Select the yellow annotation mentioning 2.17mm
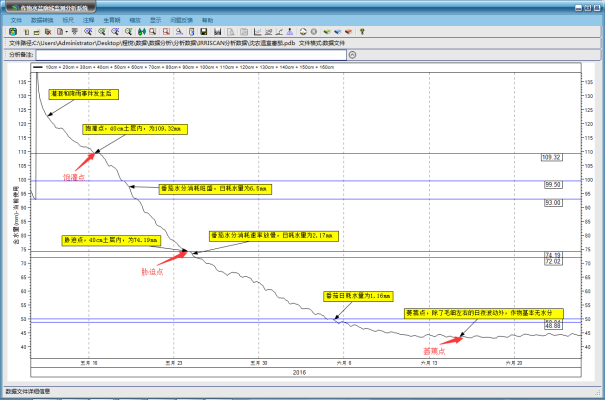The image size is (605, 400). tap(274, 236)
